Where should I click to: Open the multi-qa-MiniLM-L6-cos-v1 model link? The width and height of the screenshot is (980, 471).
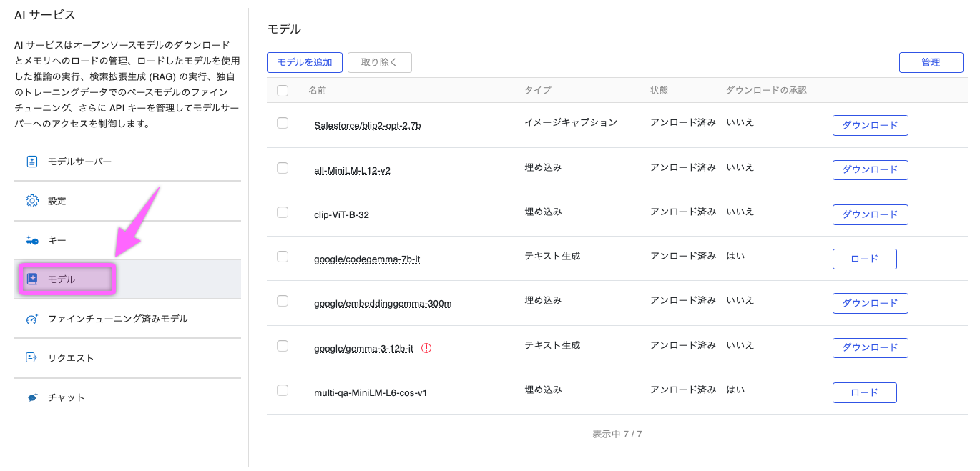click(371, 392)
